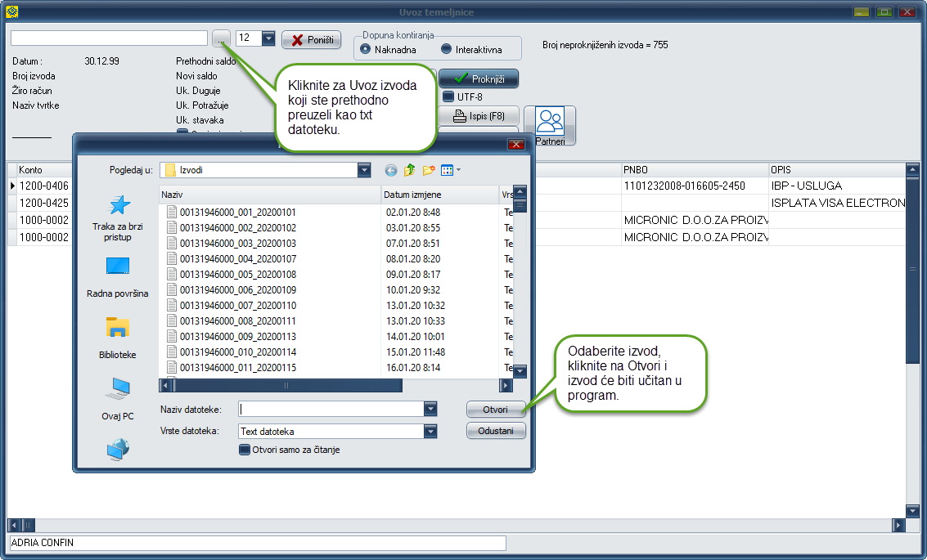The image size is (927, 560).
Task: Open the Vrste datoteka dropdown
Action: [430, 432]
